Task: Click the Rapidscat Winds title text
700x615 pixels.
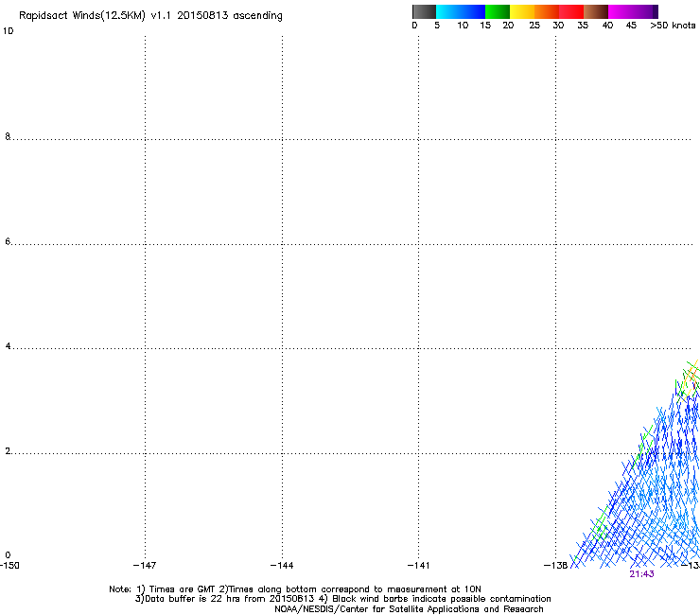Action: click(x=150, y=16)
